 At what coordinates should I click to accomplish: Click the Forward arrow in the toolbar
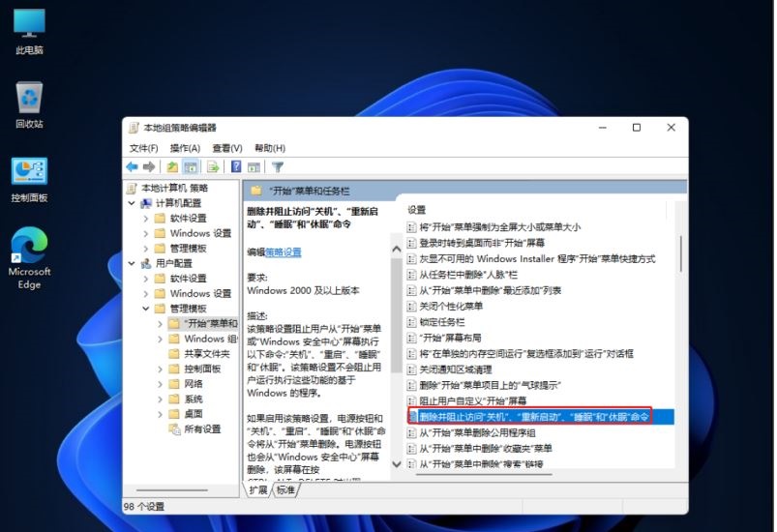click(149, 167)
